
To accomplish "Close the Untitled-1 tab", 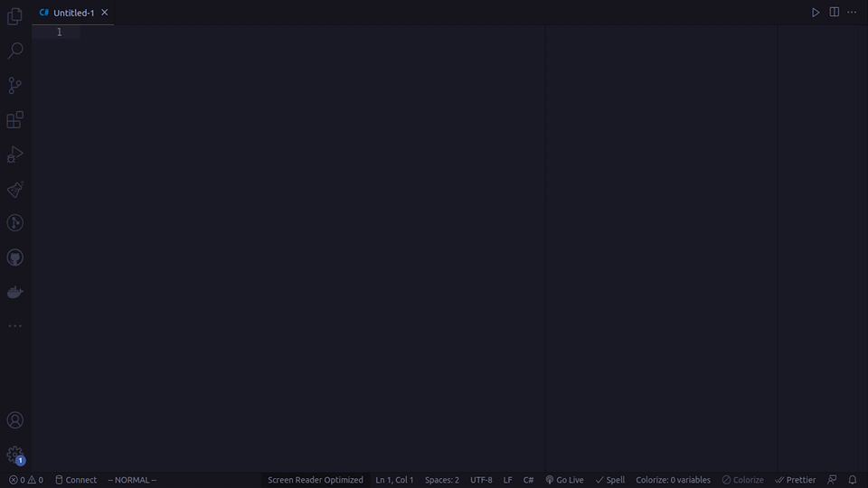I will [104, 12].
